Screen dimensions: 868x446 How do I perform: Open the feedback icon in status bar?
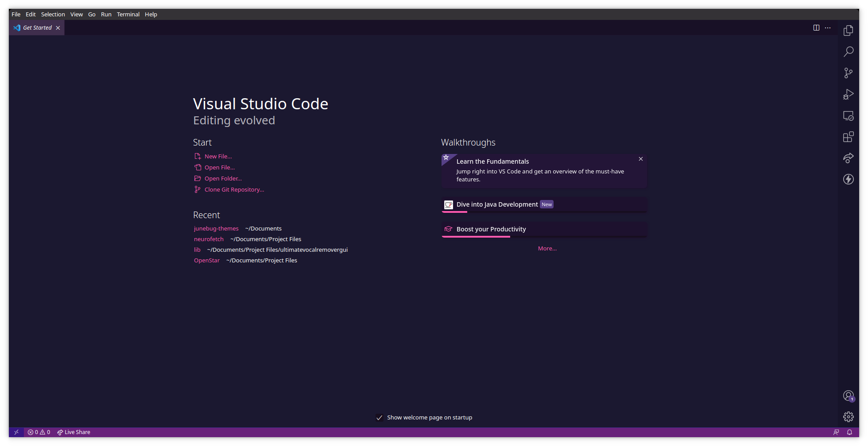click(836, 432)
